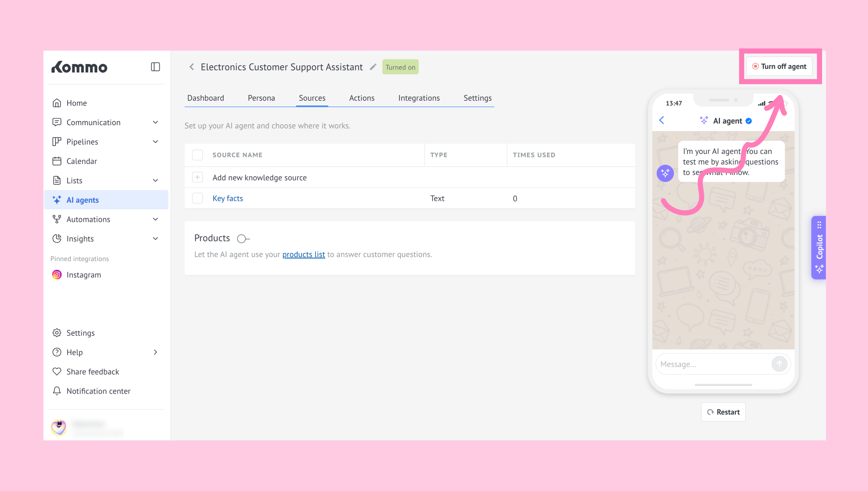
Task: Open the Actions tab
Action: (362, 98)
